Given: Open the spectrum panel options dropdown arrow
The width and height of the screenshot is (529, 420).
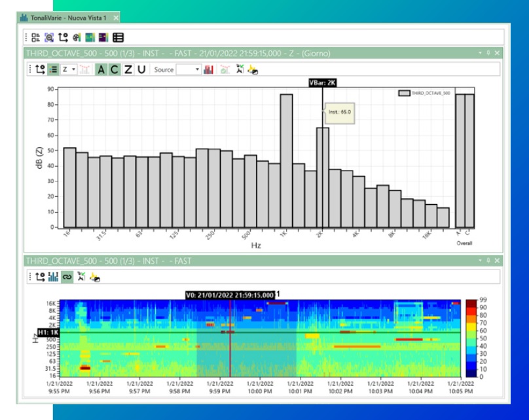Looking at the screenshot, I should point(480,53).
